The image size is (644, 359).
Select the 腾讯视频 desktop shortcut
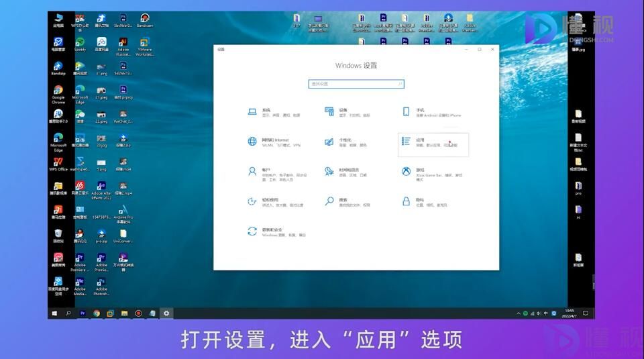click(x=80, y=68)
